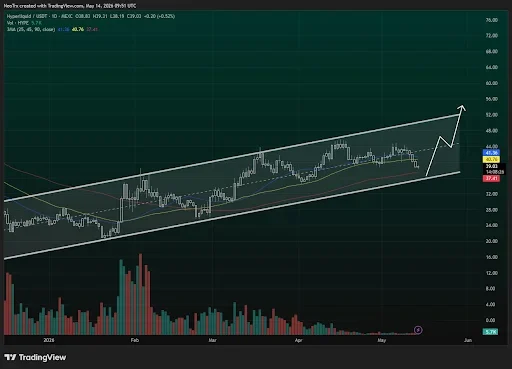Click the 24.00 price scale label
This screenshot has width=512, height=369.
(492, 225)
